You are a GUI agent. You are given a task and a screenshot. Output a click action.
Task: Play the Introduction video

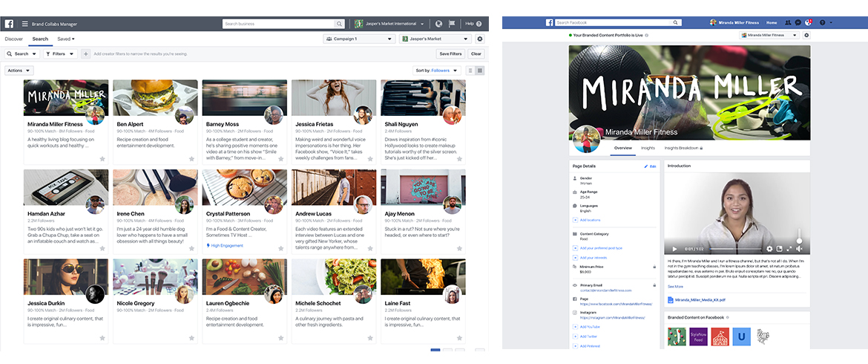[x=674, y=249]
